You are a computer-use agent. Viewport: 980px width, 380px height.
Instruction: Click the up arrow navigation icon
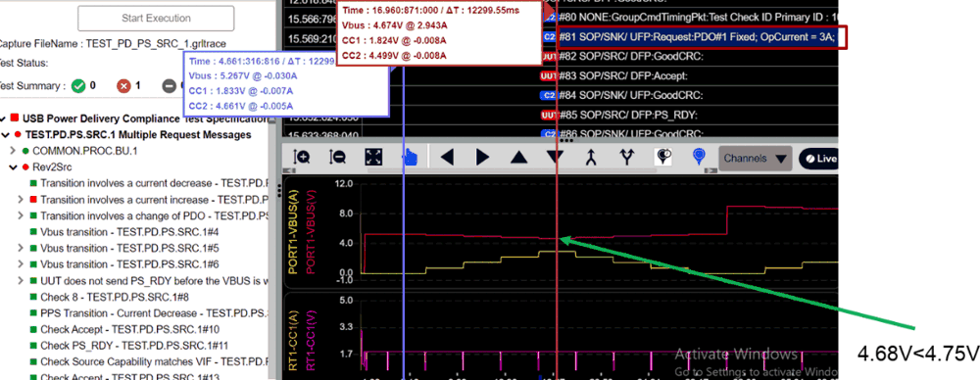pyautogui.click(x=518, y=158)
